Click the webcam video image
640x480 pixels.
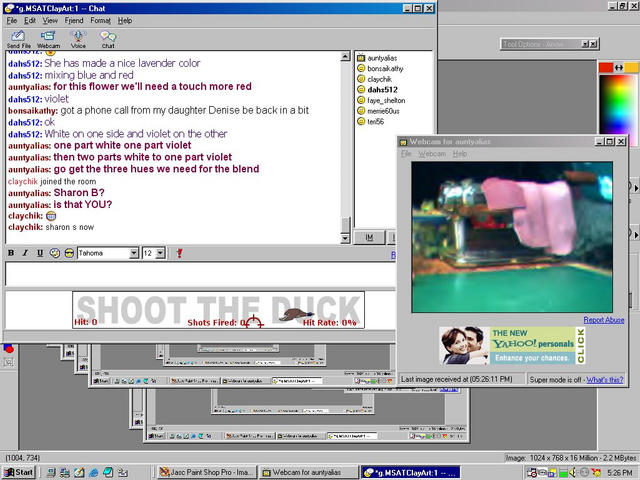point(512,237)
